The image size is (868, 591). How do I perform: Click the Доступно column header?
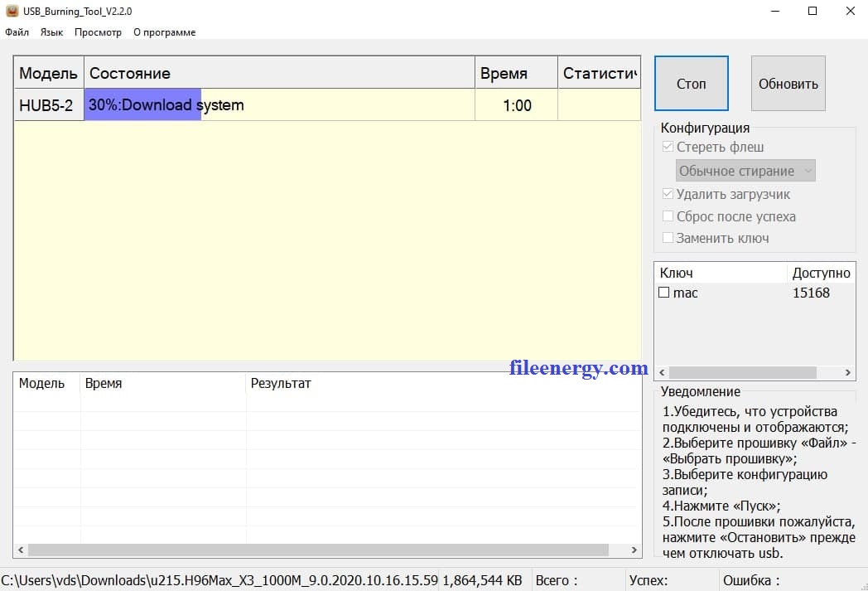point(821,273)
